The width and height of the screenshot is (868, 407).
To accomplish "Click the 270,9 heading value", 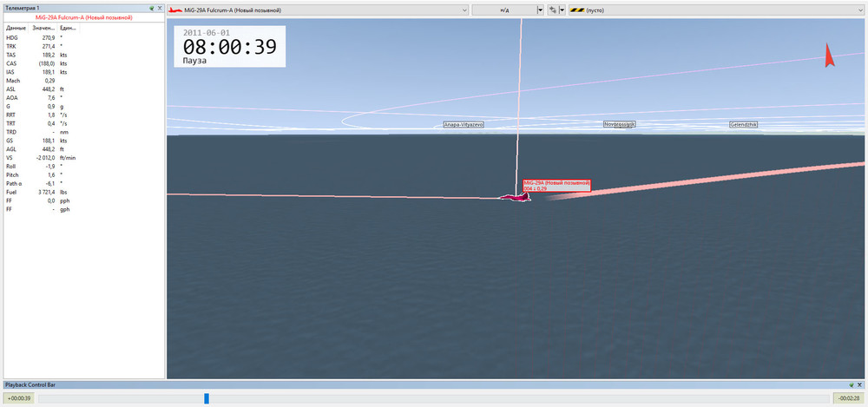I will coord(48,37).
